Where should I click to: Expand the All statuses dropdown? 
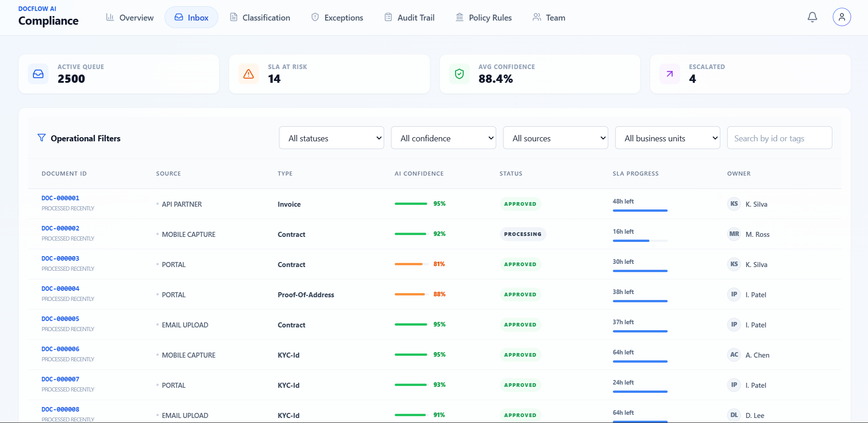coord(332,138)
